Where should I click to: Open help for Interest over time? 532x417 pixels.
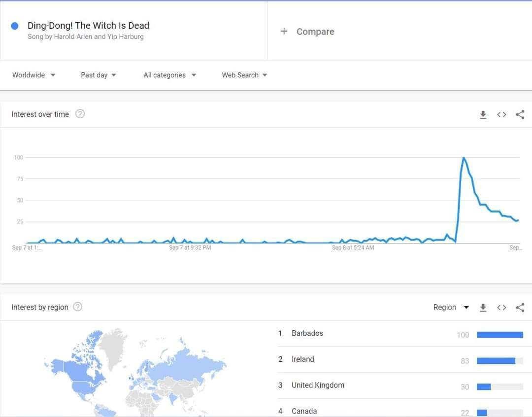point(80,114)
